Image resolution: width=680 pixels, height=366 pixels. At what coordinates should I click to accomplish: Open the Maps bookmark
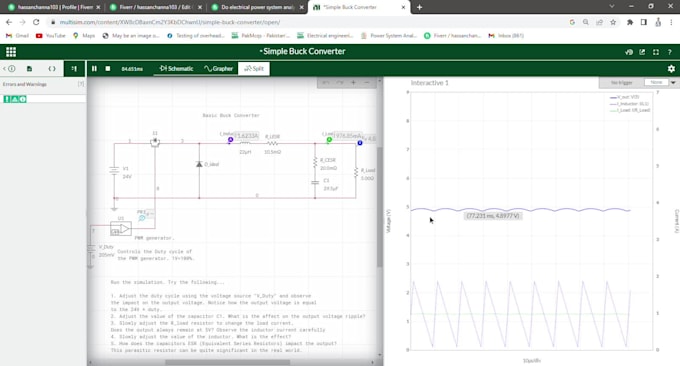point(84,36)
